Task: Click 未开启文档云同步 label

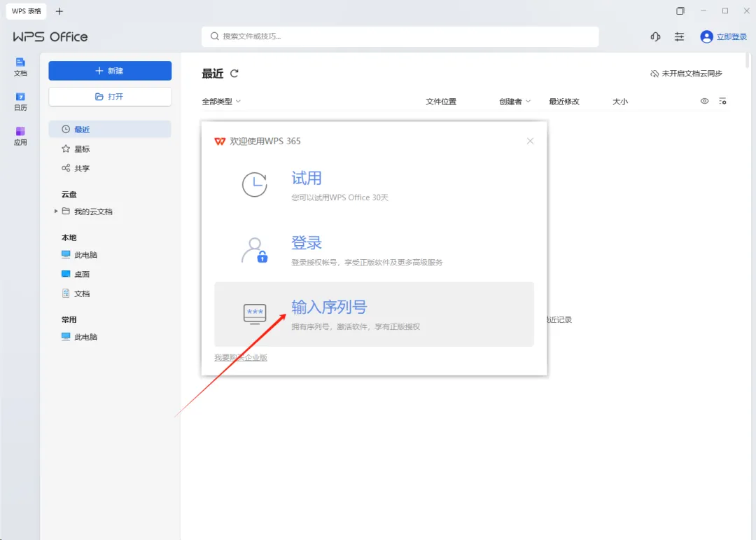Action: coord(692,74)
